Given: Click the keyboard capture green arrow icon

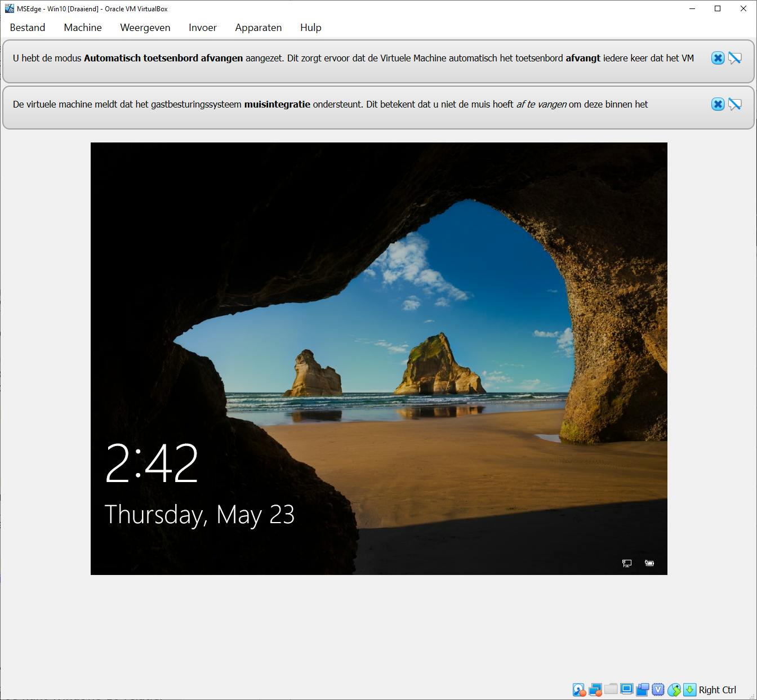Looking at the screenshot, I should tap(689, 689).
